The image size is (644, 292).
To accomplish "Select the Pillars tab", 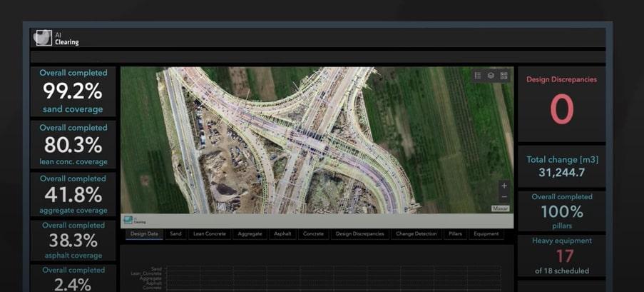I will [455, 233].
